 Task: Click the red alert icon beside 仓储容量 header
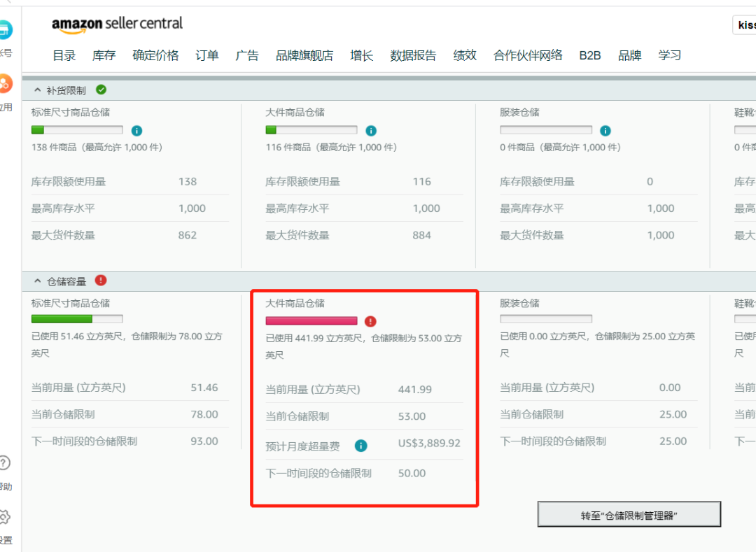(101, 281)
